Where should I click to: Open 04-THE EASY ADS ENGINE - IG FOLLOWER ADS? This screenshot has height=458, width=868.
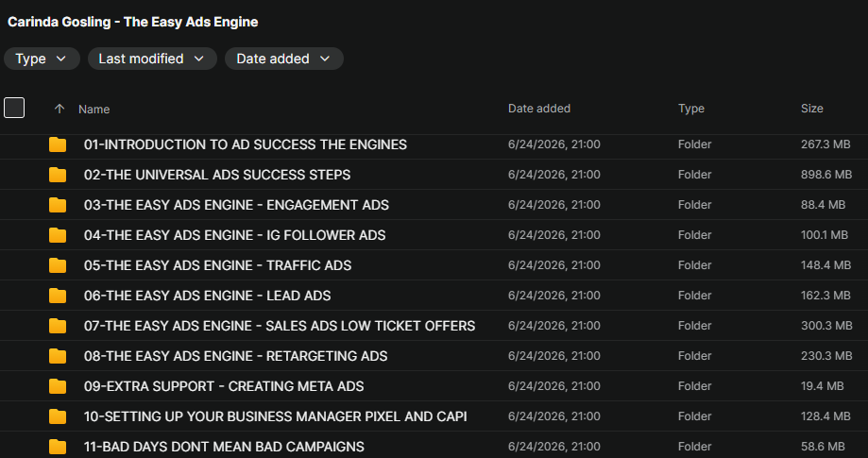[235, 235]
